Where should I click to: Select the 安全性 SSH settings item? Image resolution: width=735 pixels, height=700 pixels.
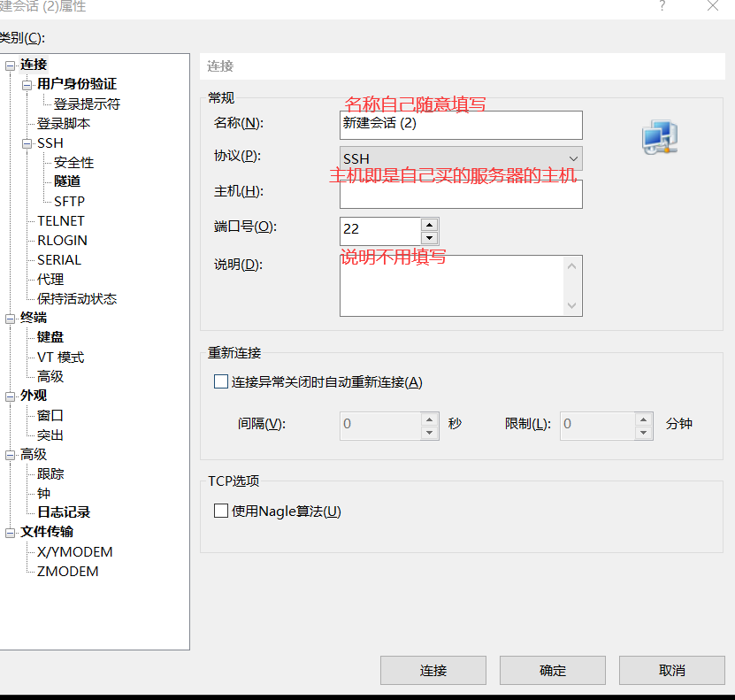[72, 162]
